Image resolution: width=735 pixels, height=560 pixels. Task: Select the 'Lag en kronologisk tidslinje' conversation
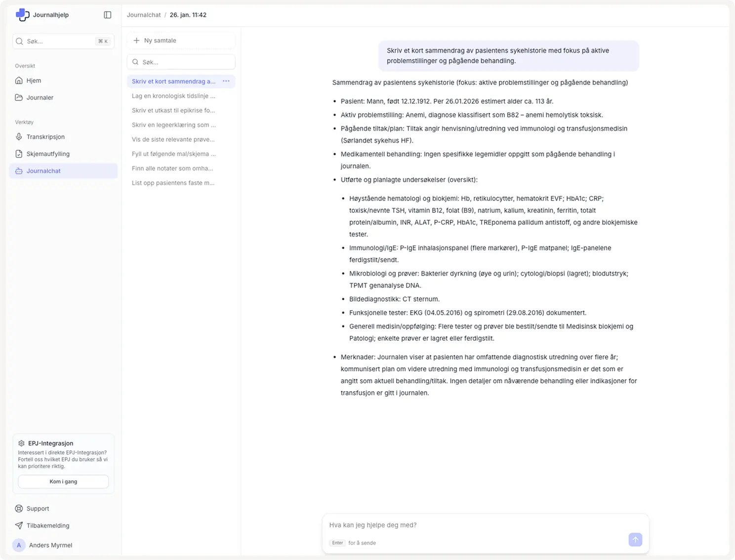click(x=173, y=96)
